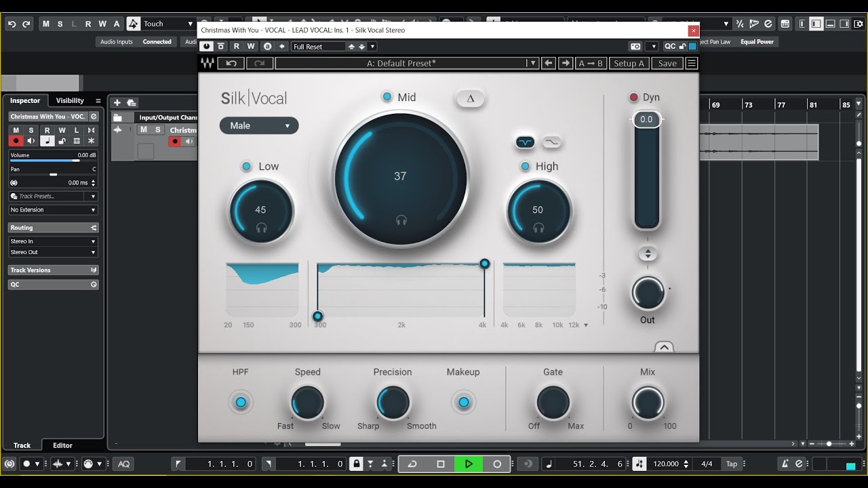
Task: Click the delta listen button
Action: 471,98
